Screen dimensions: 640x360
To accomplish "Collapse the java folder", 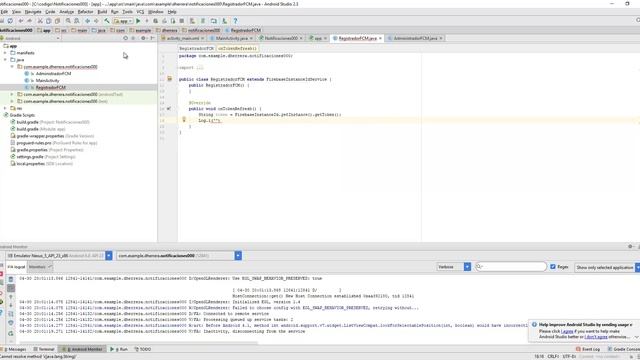I will (5, 60).
